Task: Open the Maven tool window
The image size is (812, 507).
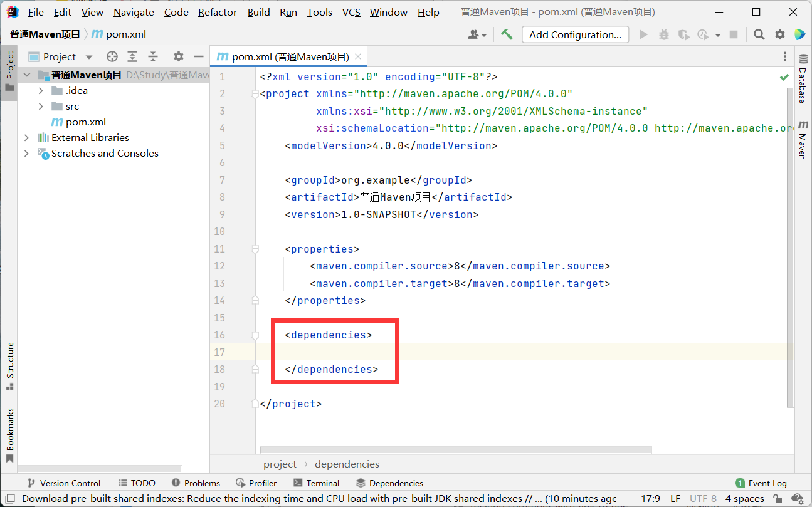Action: pyautogui.click(x=803, y=140)
